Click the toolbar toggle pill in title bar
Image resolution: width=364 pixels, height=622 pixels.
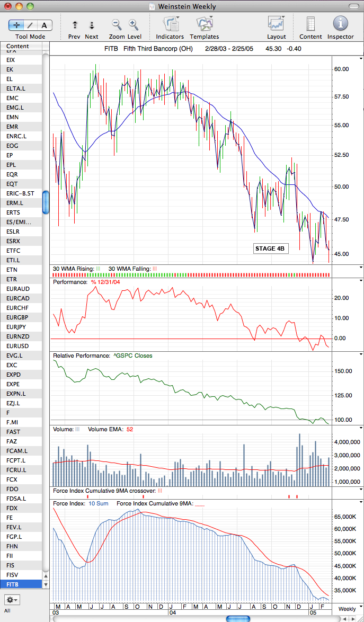(353, 6)
